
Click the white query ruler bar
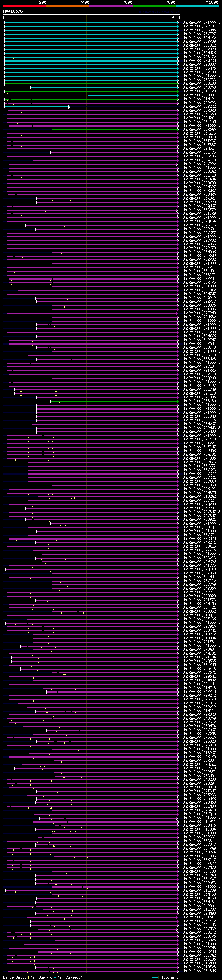[92, 15]
